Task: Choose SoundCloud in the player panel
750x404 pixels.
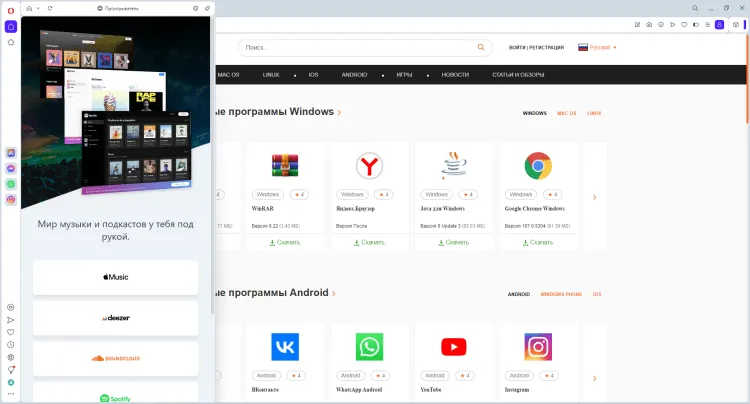Action: [x=115, y=359]
